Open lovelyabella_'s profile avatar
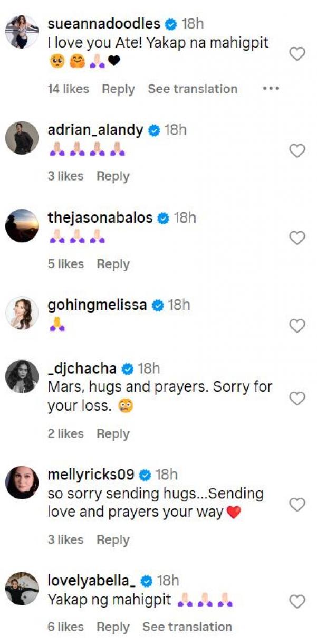317x644 pixels. pos(22,588)
